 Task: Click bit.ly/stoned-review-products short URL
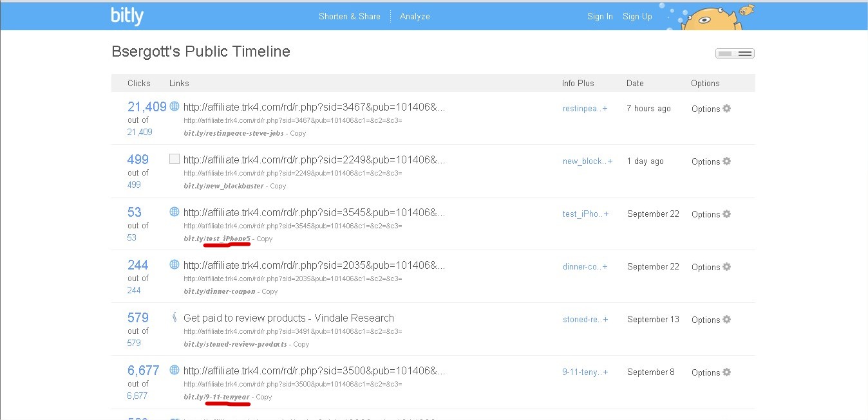pos(235,344)
